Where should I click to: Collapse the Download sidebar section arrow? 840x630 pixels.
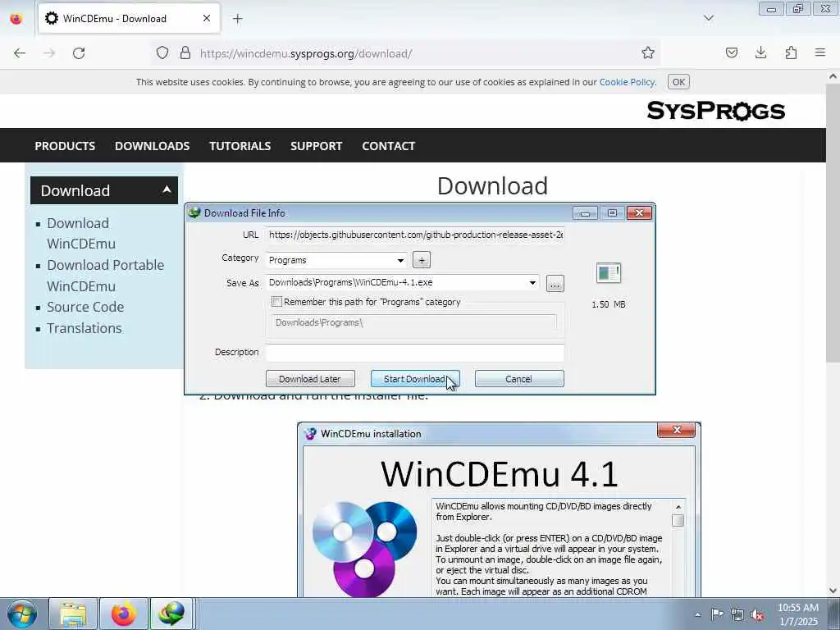[x=167, y=189]
